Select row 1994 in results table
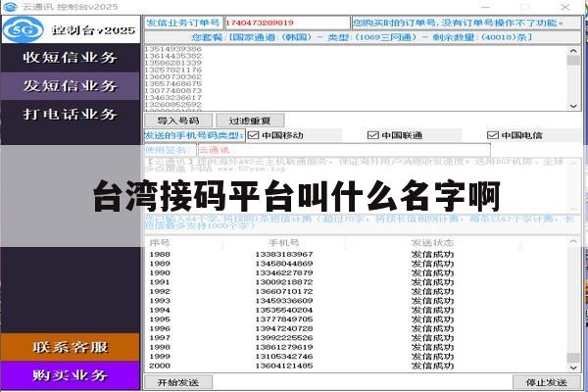This screenshot has width=588, height=392. coord(357,311)
